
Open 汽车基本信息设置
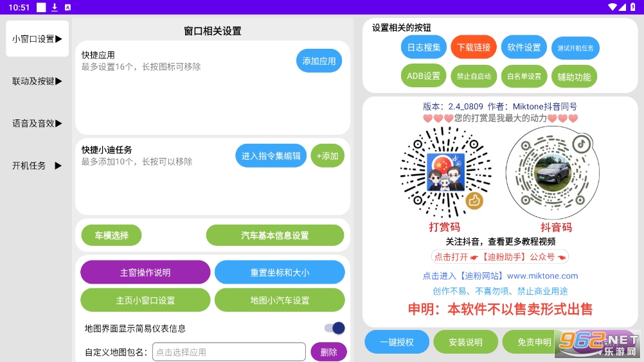pyautogui.click(x=275, y=236)
